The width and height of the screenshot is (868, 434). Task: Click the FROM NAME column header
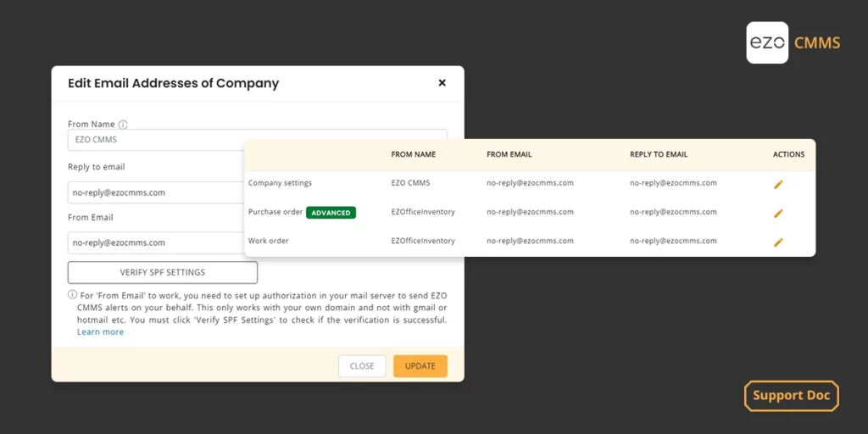click(x=414, y=154)
